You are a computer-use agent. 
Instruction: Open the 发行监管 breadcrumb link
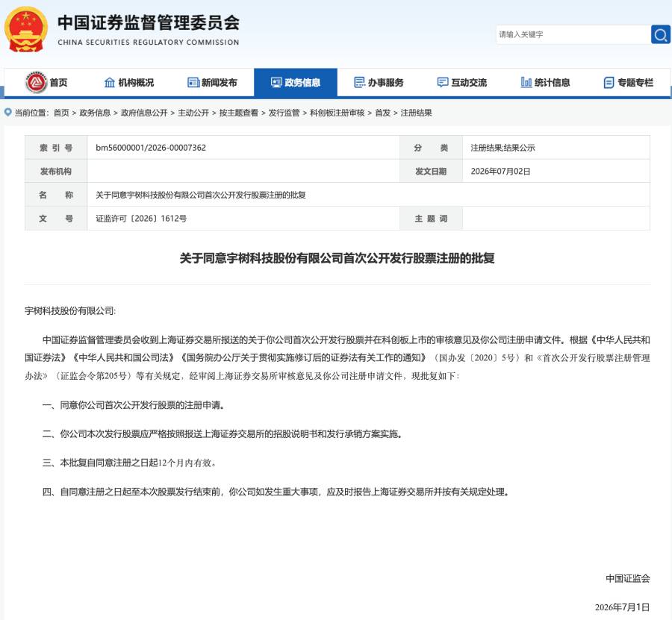tap(284, 113)
